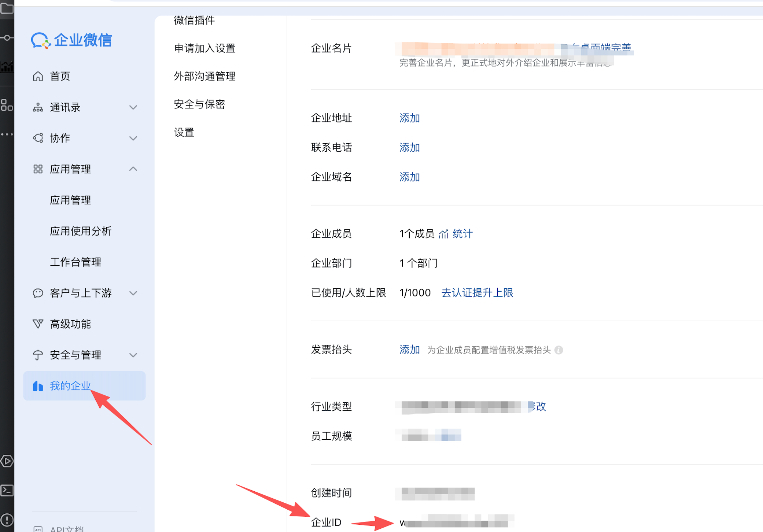Click the 企业名片 label
Viewport: 763px width, 532px height.
click(331, 48)
